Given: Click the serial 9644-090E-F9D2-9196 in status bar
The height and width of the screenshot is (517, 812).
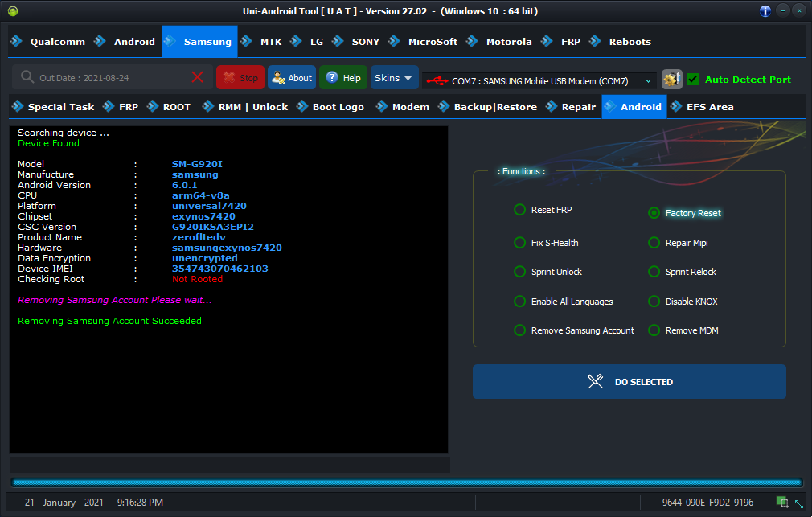Looking at the screenshot, I should 707,502.
